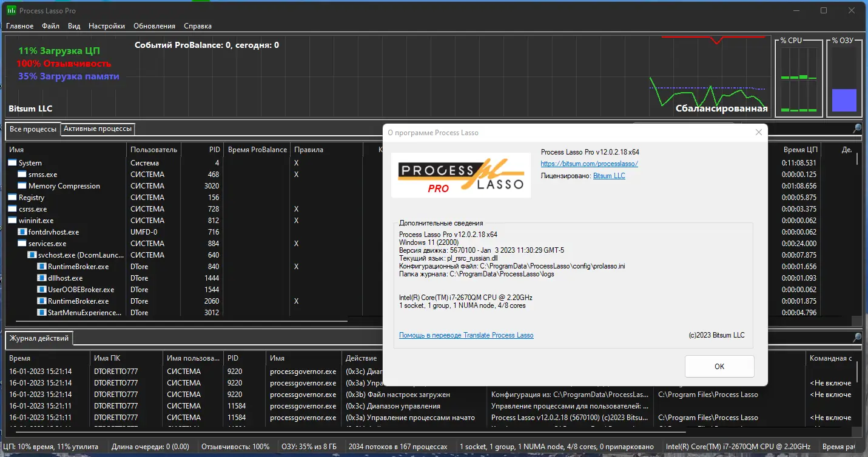The width and height of the screenshot is (868, 457).
Task: Click the services.exe process icon
Action: point(22,244)
